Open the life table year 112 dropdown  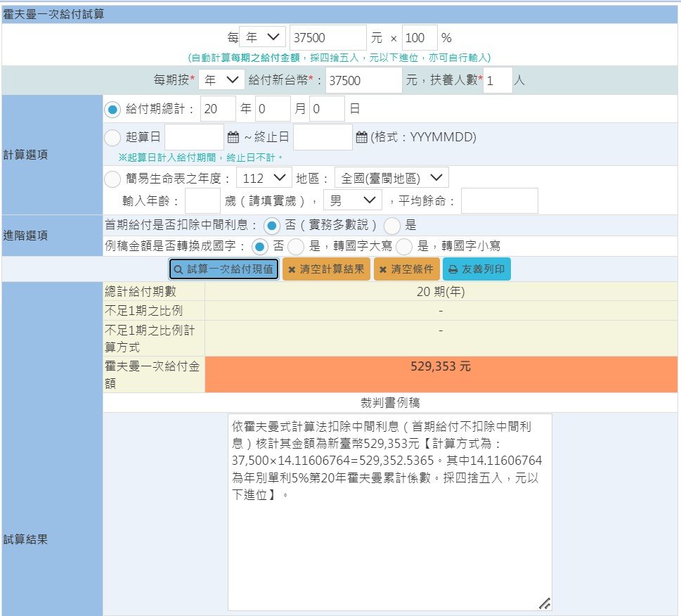point(262,179)
